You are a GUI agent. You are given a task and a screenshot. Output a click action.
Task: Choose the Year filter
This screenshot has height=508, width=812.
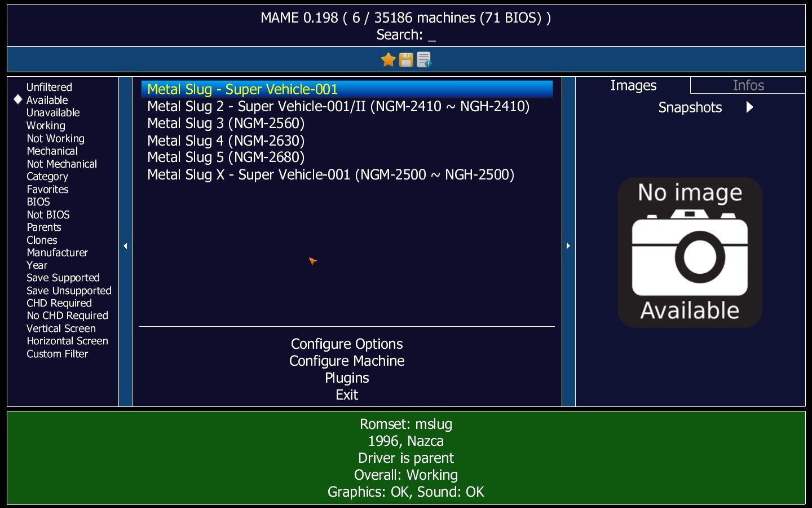point(37,265)
